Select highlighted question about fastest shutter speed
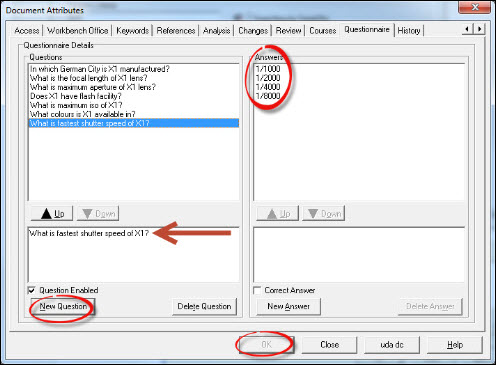This screenshot has height=365, width=496. point(133,123)
